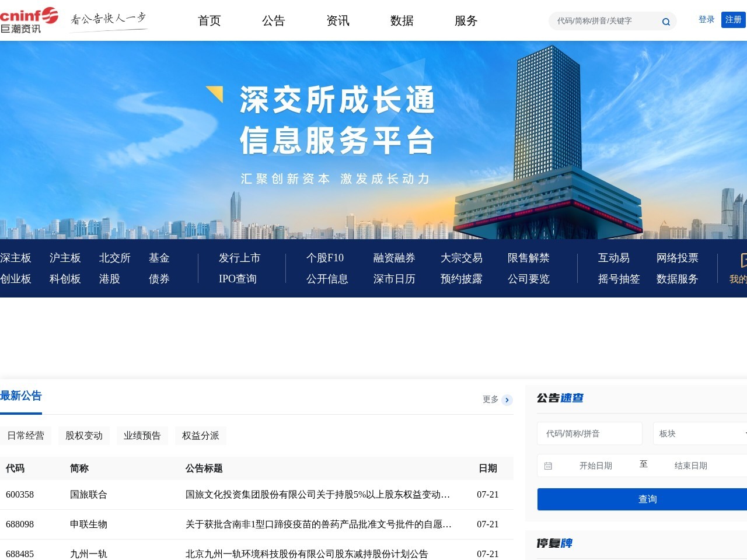747x560 pixels.
Task: Open the 大宗交易 link
Action: pos(462,258)
